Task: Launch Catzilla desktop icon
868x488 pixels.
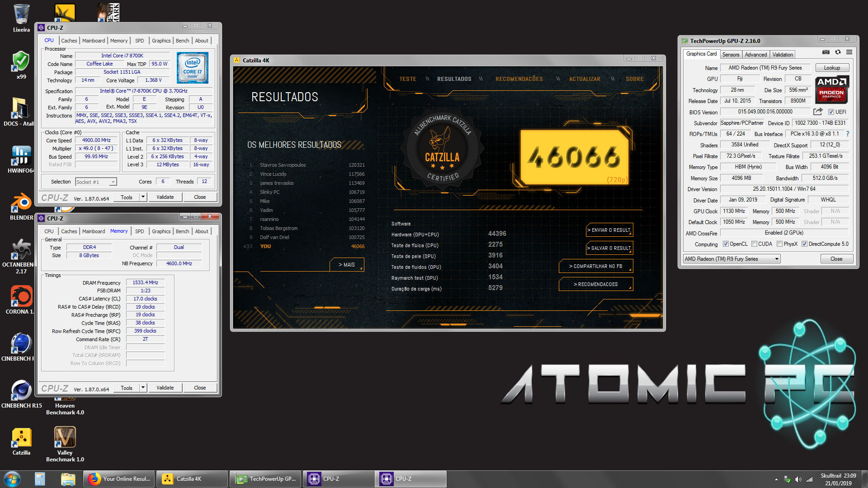Action: click(x=21, y=441)
